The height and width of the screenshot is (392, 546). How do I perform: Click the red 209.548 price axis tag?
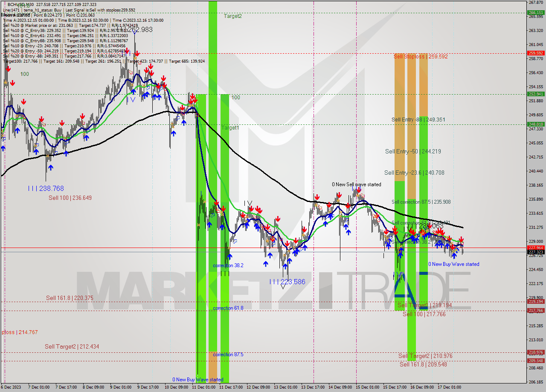click(x=536, y=360)
